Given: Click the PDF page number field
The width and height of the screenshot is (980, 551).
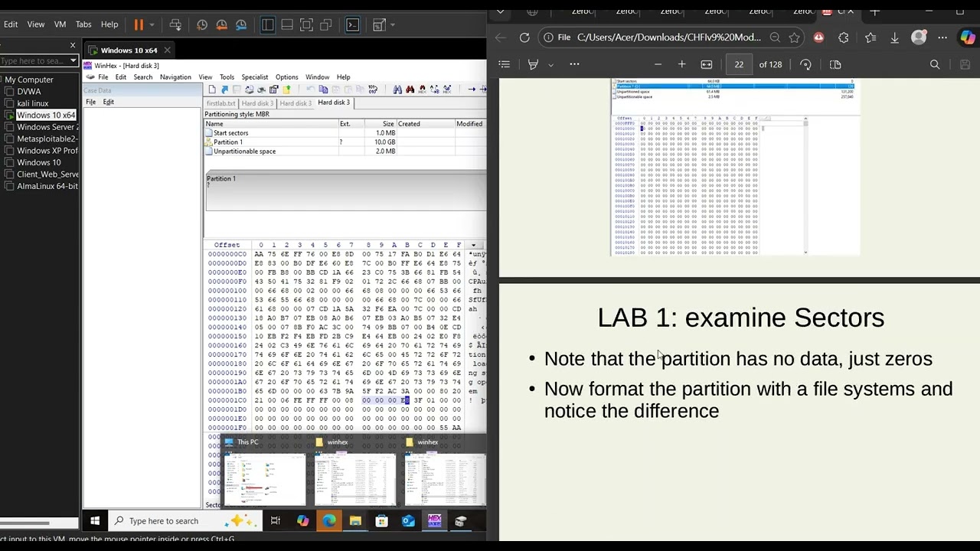Looking at the screenshot, I should click(739, 64).
